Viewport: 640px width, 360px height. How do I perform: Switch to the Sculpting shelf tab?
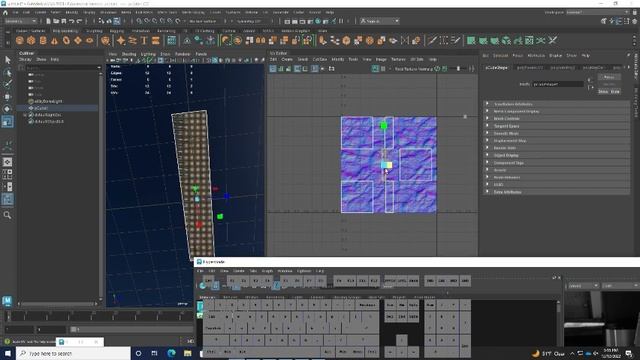[x=94, y=31]
